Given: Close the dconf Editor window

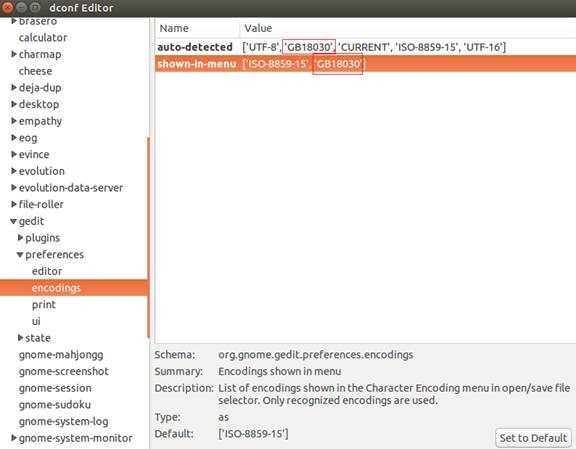Looking at the screenshot, I should coord(8,7).
